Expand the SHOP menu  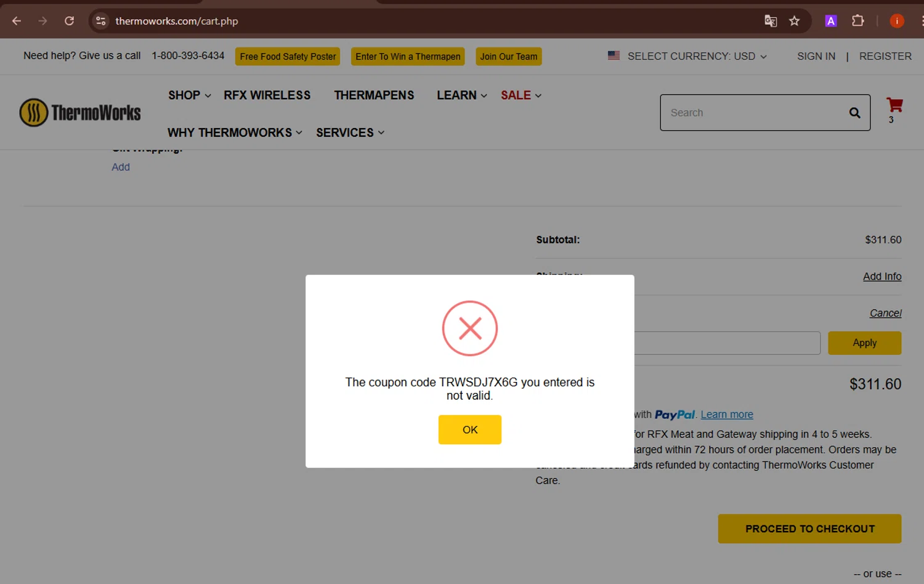click(x=190, y=95)
